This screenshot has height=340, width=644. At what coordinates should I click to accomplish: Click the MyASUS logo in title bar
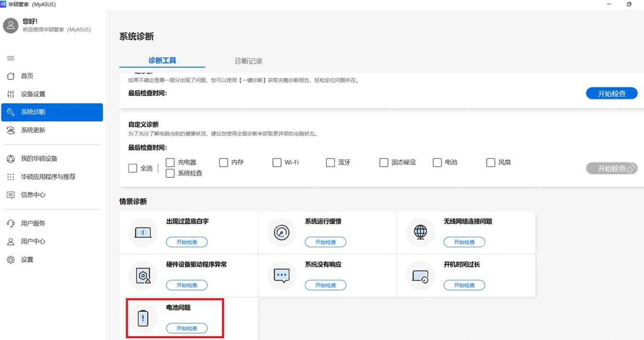tap(4, 4)
